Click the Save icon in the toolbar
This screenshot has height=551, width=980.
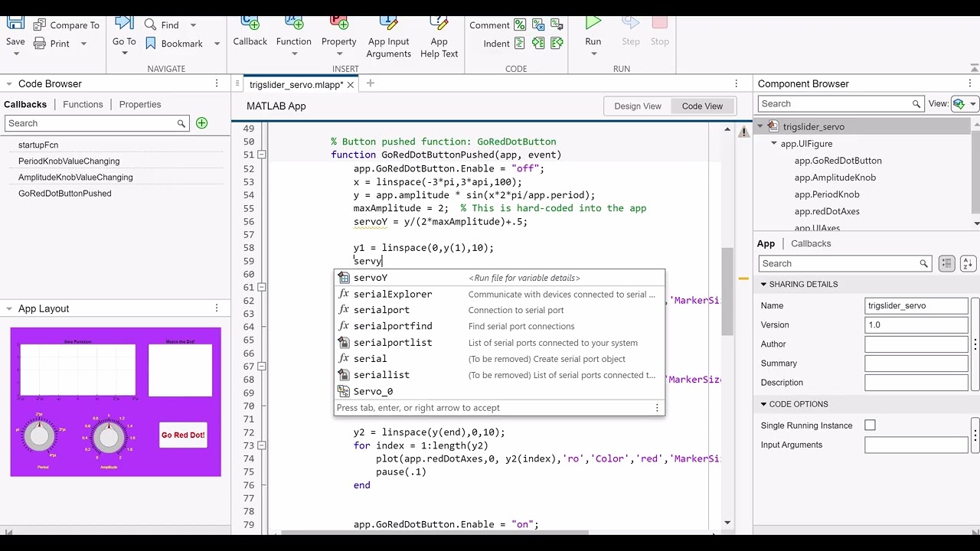pyautogui.click(x=15, y=24)
